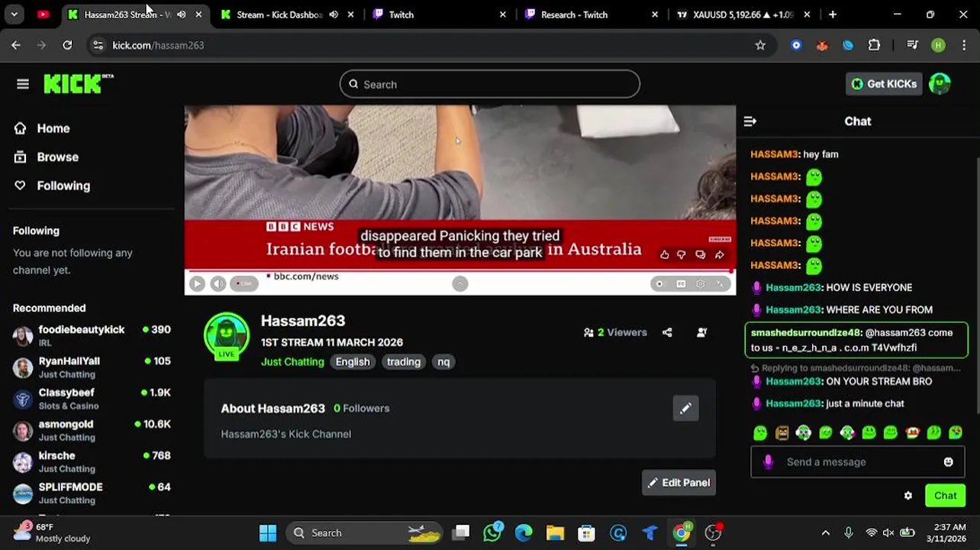The width and height of the screenshot is (980, 550).
Task: Click the Get KICKs button
Action: tap(884, 84)
